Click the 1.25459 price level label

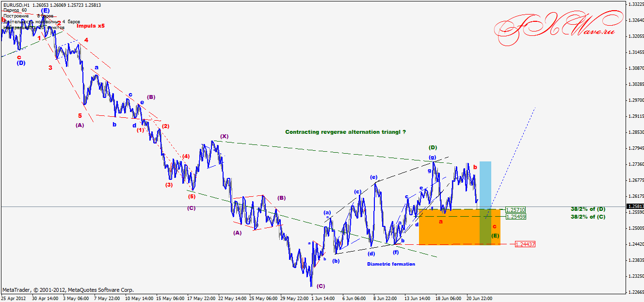(x=515, y=216)
